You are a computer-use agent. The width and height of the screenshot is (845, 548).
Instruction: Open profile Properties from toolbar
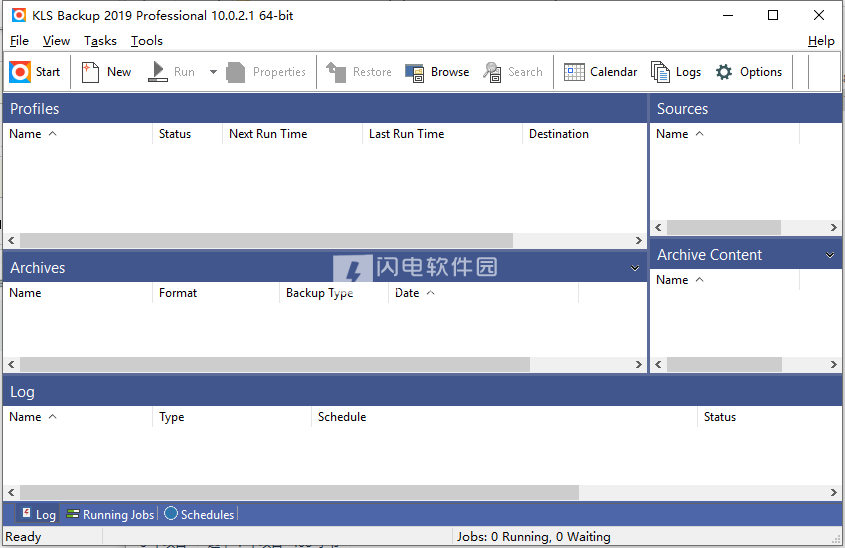[266, 72]
